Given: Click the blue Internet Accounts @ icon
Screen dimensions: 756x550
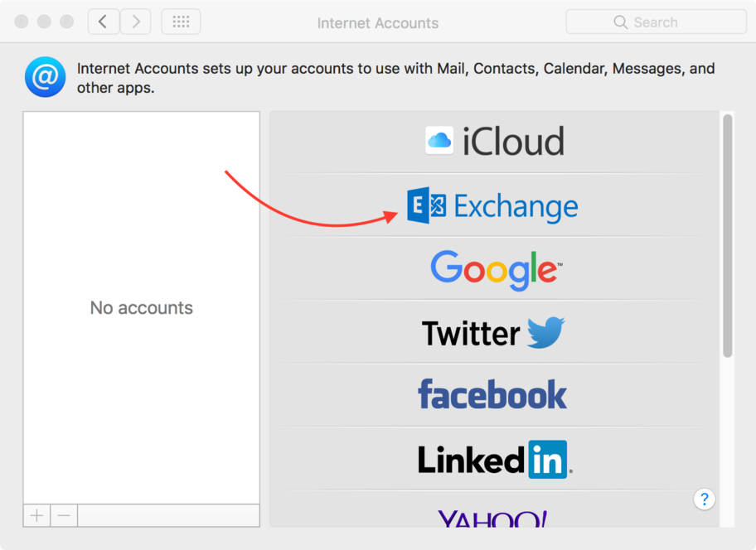Looking at the screenshot, I should click(45, 77).
